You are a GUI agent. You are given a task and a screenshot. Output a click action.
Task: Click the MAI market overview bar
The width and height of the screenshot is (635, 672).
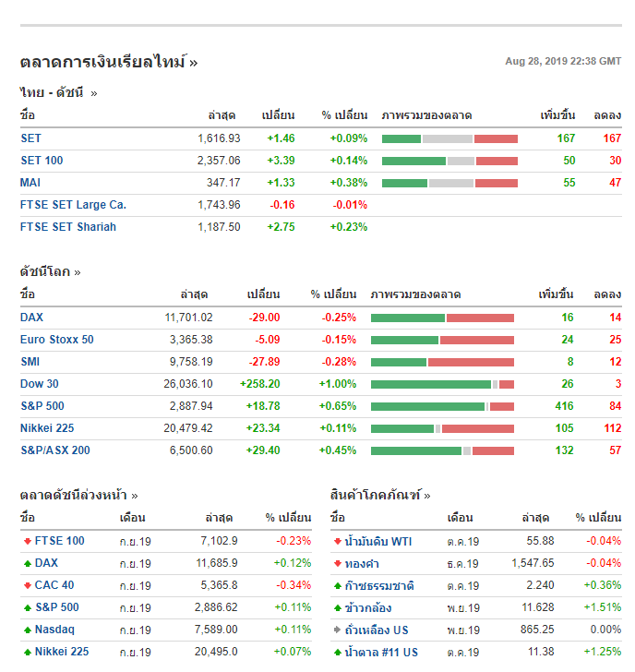point(449,183)
